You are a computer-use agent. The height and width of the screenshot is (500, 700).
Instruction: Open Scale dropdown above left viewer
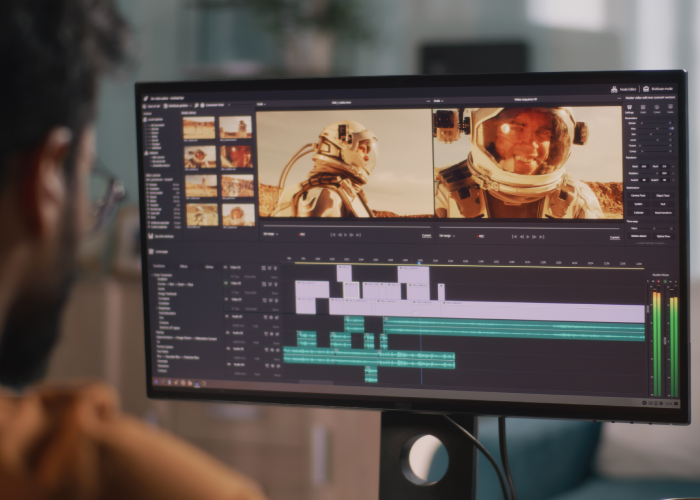tap(261, 104)
